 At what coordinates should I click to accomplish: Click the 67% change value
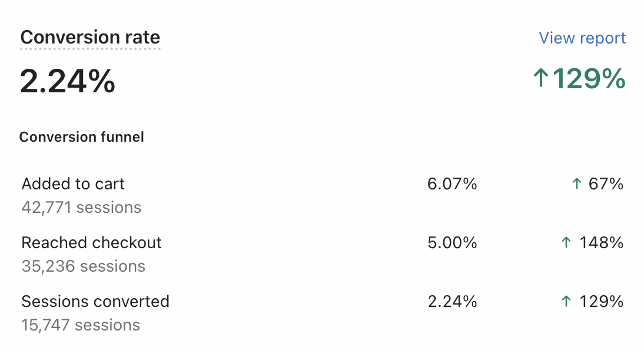tap(606, 184)
